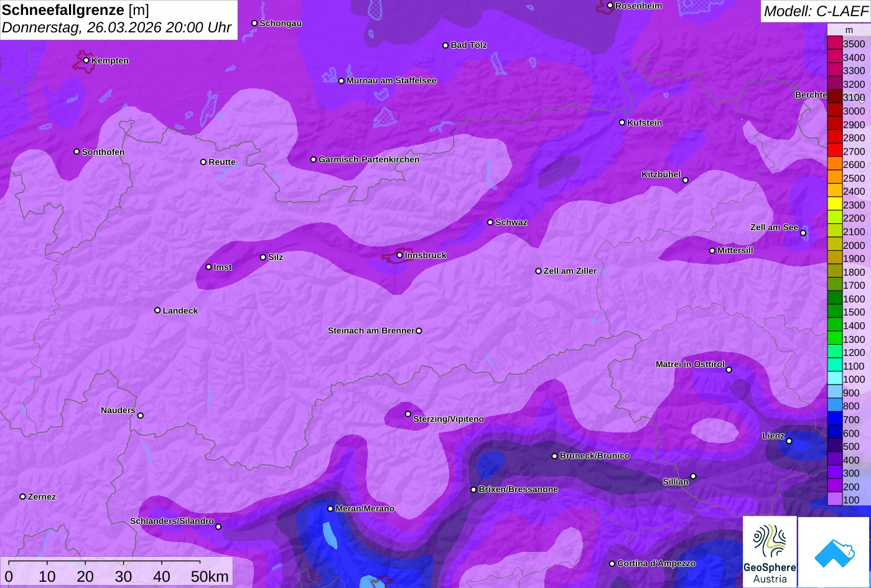Select the Zernez marker dot
This screenshot has width=871, height=588.
pos(23,497)
